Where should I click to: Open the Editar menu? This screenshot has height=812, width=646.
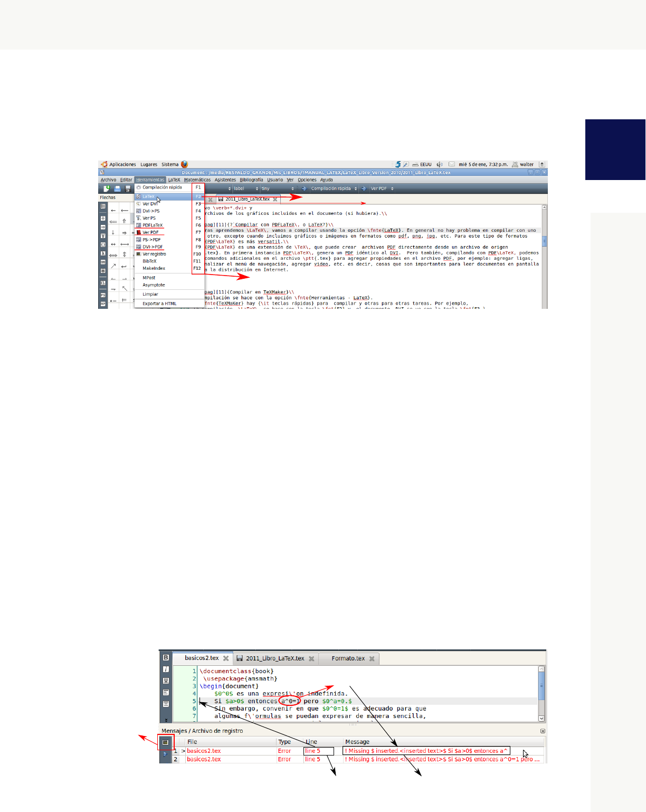pos(126,180)
